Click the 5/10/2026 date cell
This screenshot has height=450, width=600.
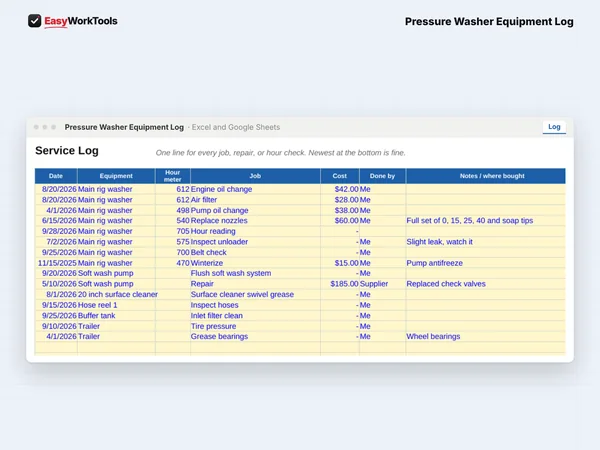tap(56, 284)
